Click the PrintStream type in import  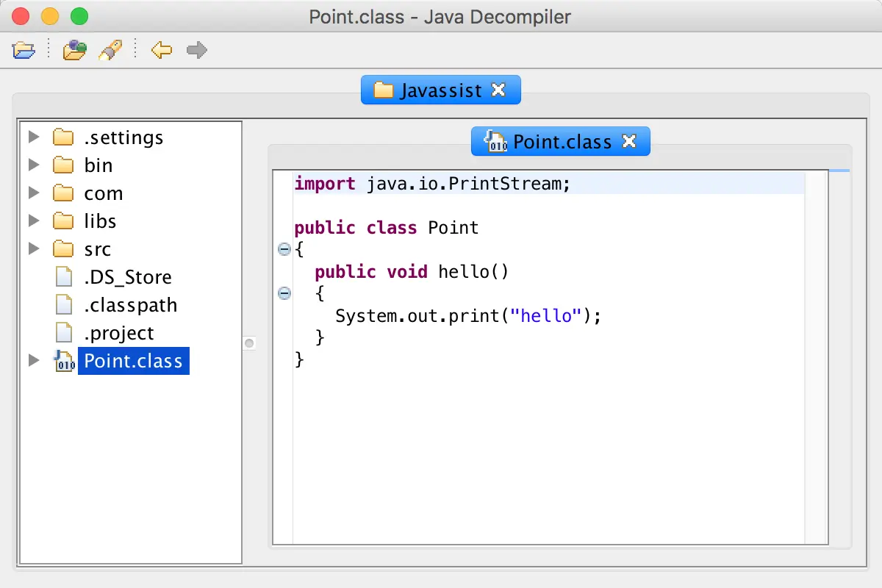(504, 184)
